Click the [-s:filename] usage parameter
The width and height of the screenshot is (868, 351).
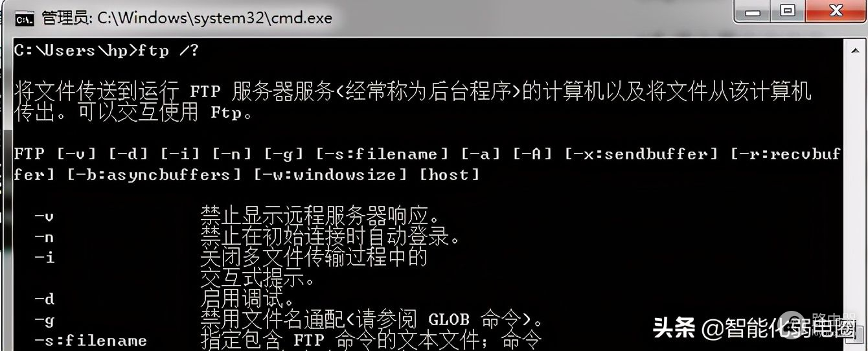(382, 154)
